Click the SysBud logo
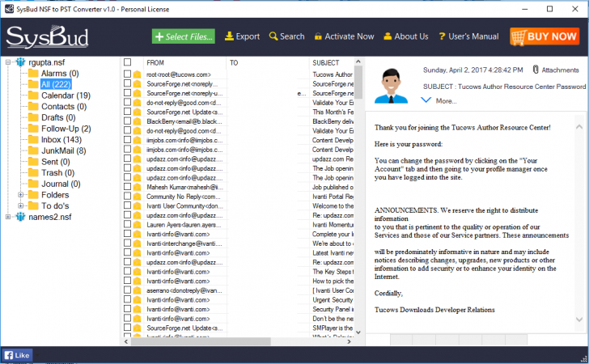589x364 pixels. (x=47, y=37)
